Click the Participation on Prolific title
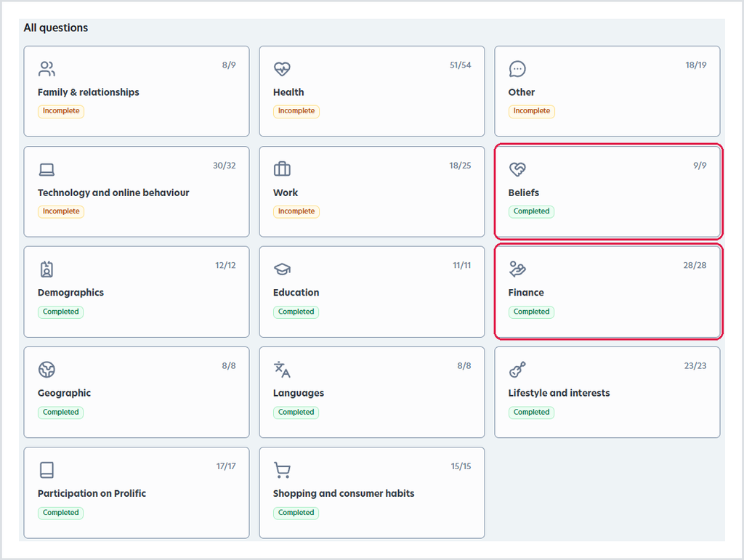The image size is (744, 560). tap(92, 494)
